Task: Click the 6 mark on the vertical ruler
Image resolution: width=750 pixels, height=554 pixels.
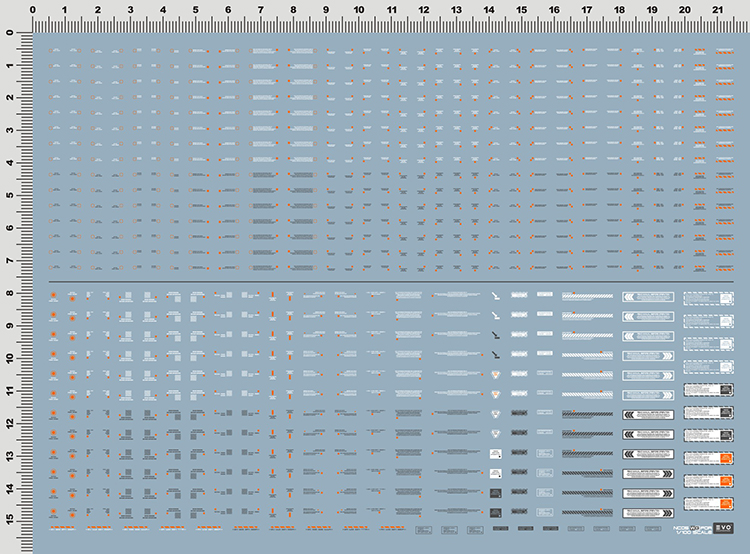Action: coord(10,228)
